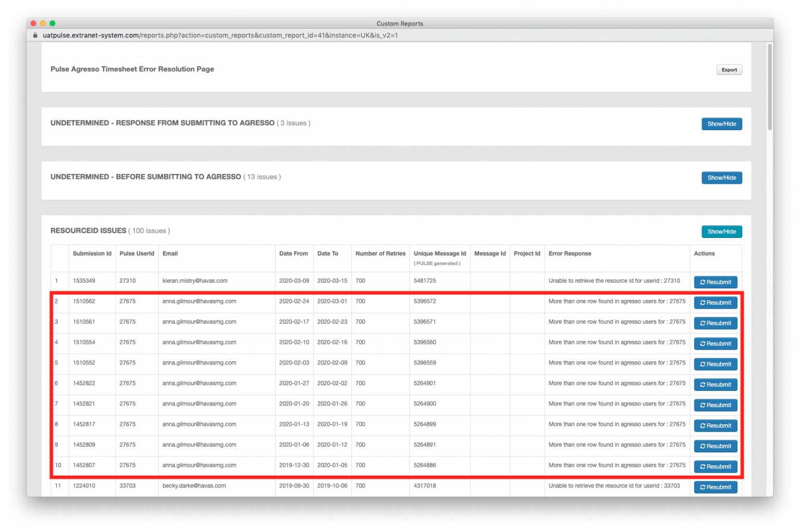Click the Export button
The height and width of the screenshot is (532, 800).
point(729,69)
